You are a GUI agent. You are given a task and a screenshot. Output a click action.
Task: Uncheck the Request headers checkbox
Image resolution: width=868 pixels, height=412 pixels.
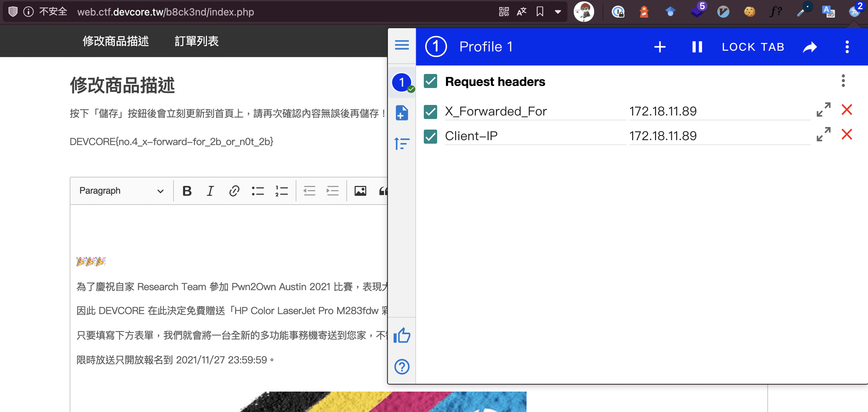430,81
